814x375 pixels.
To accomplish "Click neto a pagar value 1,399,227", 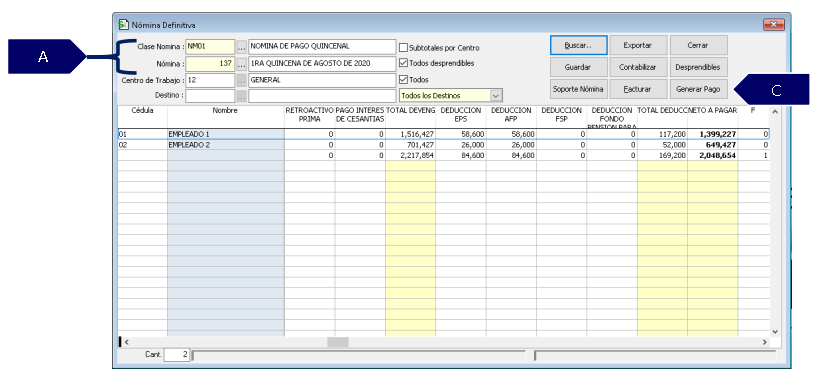I will point(713,134).
